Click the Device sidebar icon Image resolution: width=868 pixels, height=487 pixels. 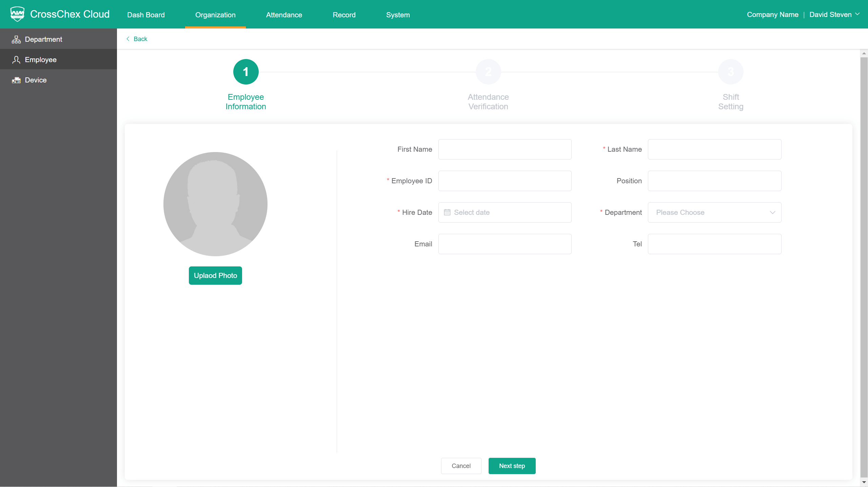pyautogui.click(x=16, y=80)
